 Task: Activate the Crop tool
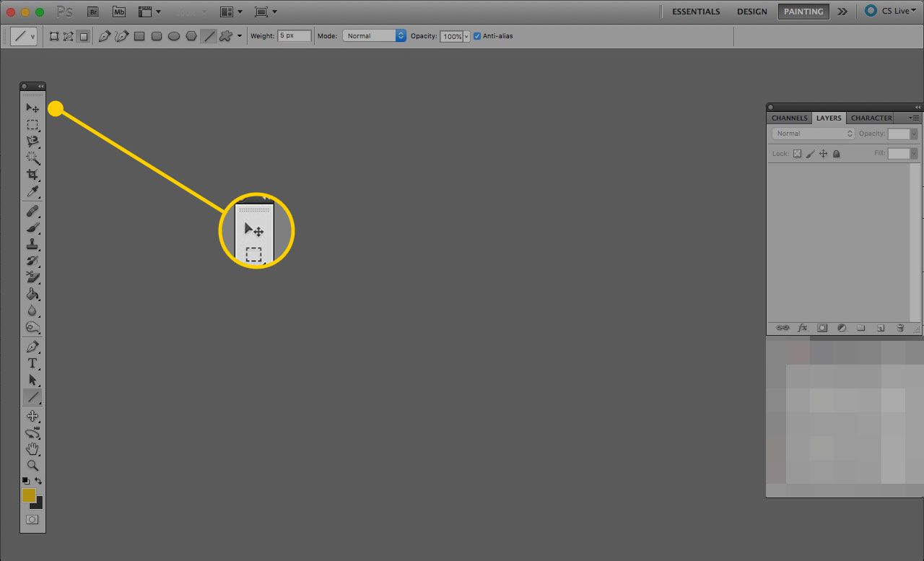[x=32, y=174]
